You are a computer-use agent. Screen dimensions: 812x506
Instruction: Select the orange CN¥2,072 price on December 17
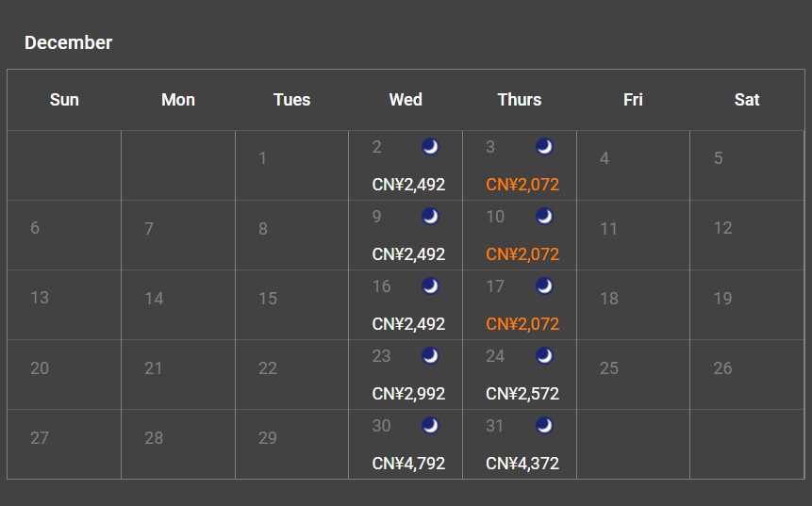(522, 324)
